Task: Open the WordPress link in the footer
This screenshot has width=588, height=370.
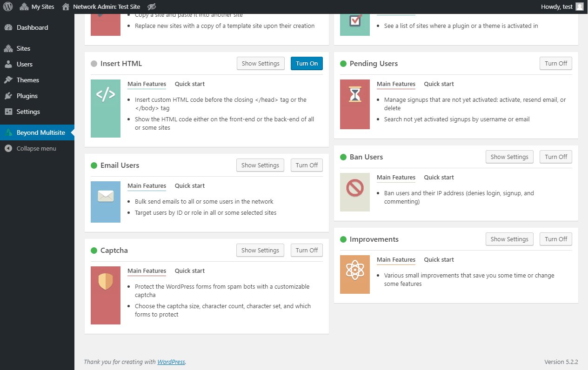Action: point(171,362)
